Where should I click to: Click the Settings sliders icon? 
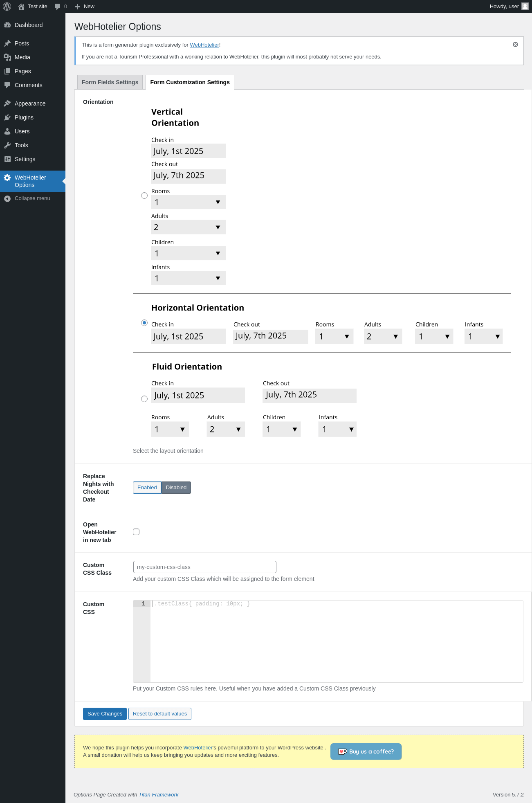tap(7, 159)
